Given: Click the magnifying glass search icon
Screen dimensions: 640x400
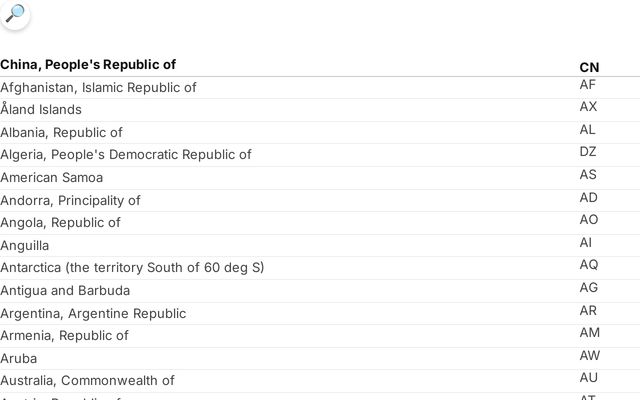Looking at the screenshot, I should click(x=15, y=14).
